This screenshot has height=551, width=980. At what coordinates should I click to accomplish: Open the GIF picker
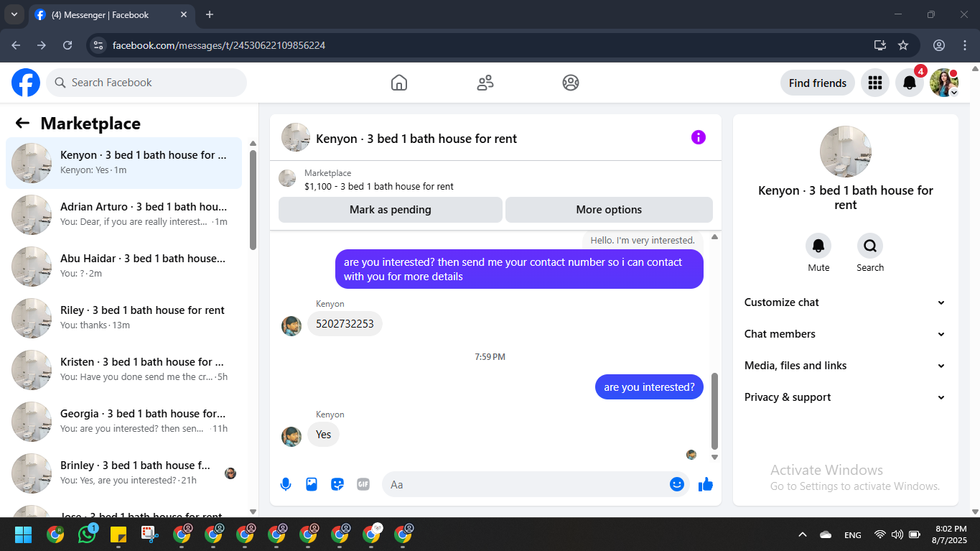coord(363,484)
